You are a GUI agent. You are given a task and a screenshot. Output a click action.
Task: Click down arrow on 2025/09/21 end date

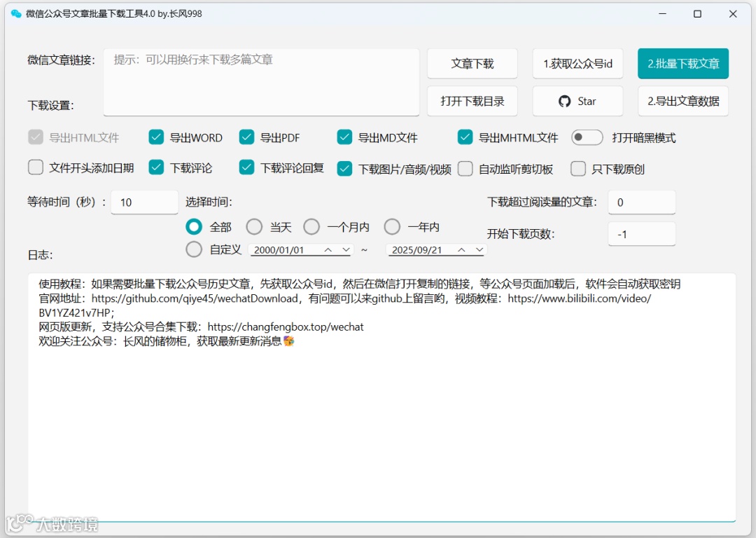(x=479, y=250)
